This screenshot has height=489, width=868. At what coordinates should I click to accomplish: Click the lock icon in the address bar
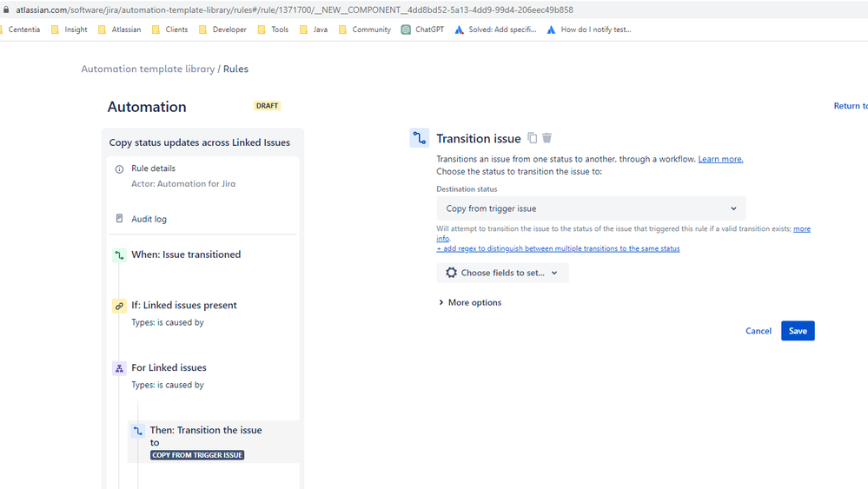coord(6,10)
